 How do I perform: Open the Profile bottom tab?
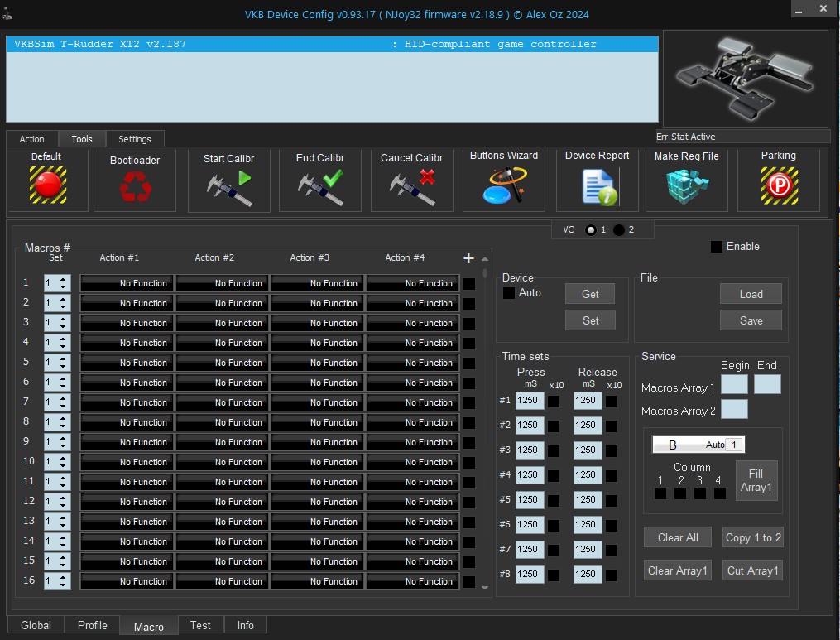[92, 626]
